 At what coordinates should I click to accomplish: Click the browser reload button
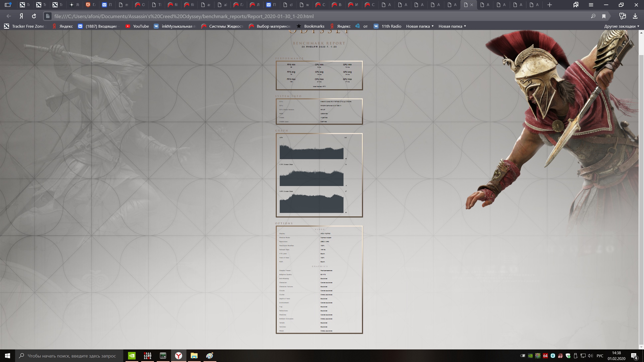tap(34, 16)
